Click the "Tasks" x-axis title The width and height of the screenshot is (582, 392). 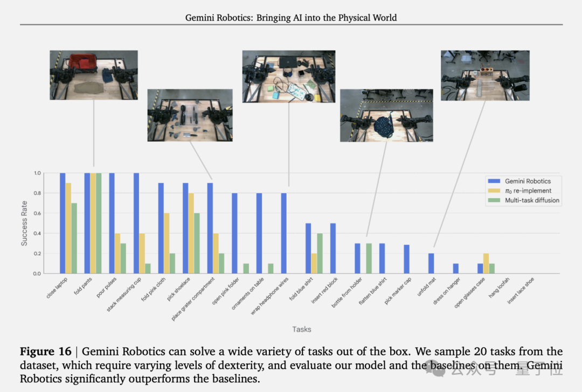(x=301, y=329)
